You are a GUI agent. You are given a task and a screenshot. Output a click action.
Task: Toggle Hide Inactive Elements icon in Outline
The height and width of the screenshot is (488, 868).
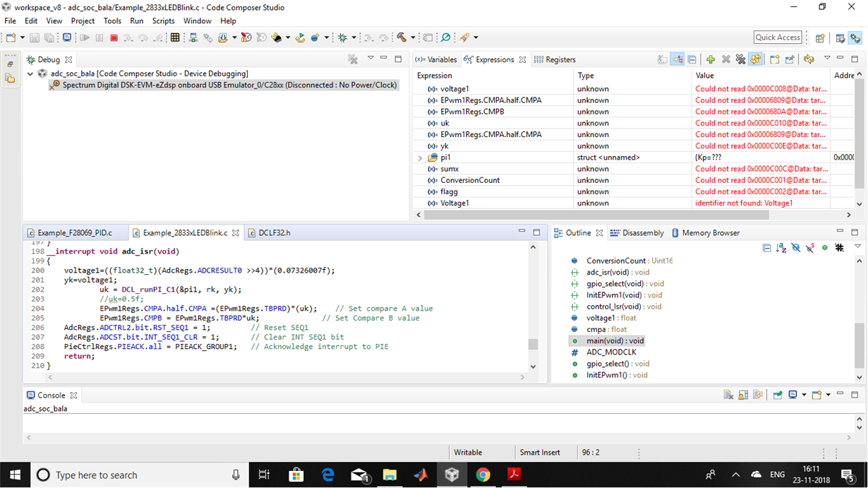pos(839,248)
